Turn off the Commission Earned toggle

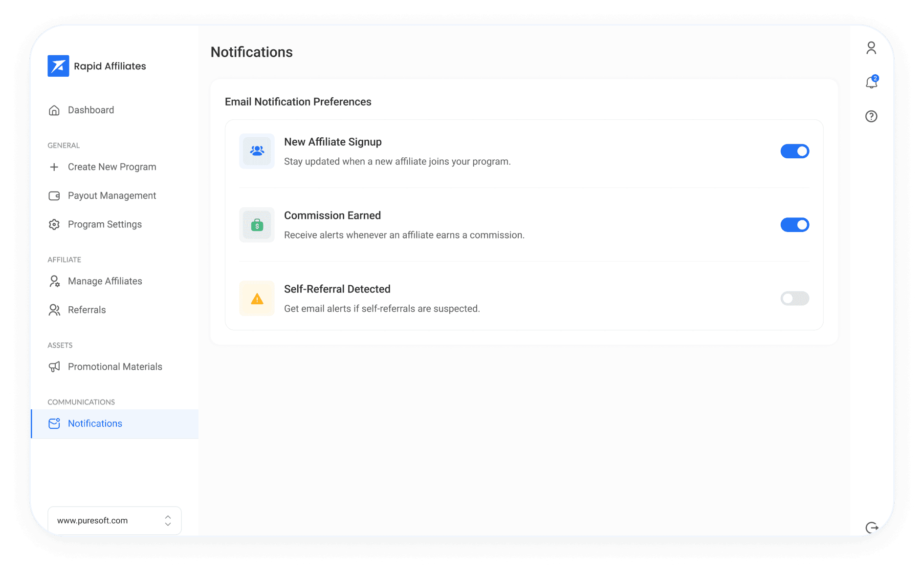point(795,225)
